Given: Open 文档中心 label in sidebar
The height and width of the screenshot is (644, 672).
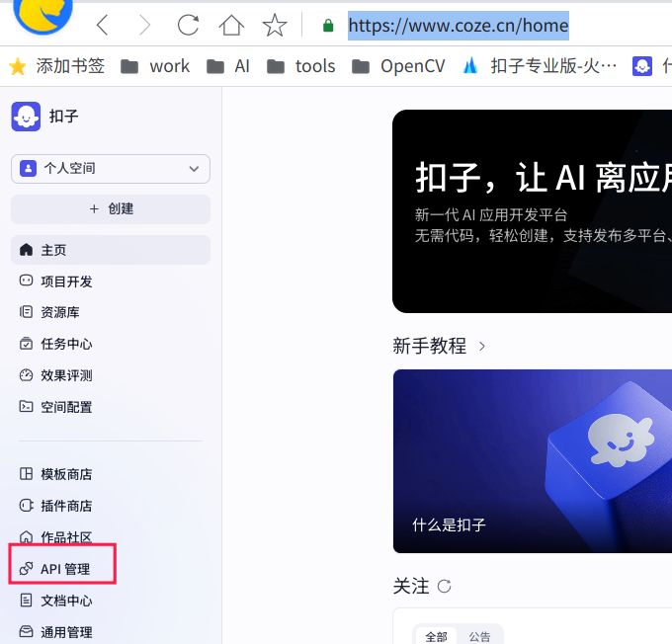Looking at the screenshot, I should (66, 601).
